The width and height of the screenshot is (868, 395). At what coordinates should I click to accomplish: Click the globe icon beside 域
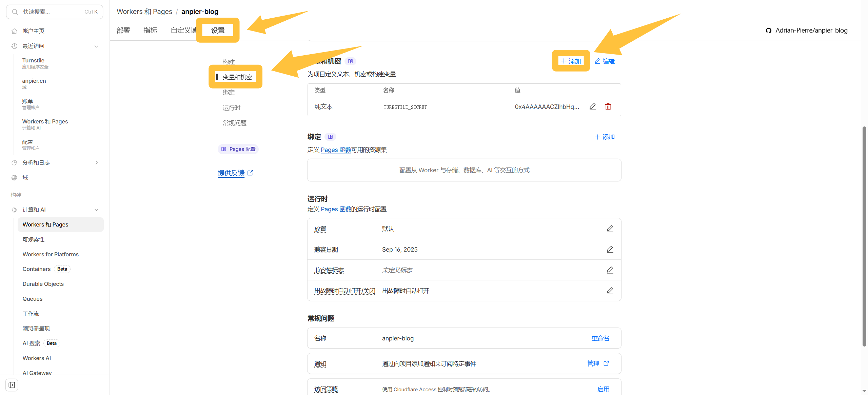14,178
